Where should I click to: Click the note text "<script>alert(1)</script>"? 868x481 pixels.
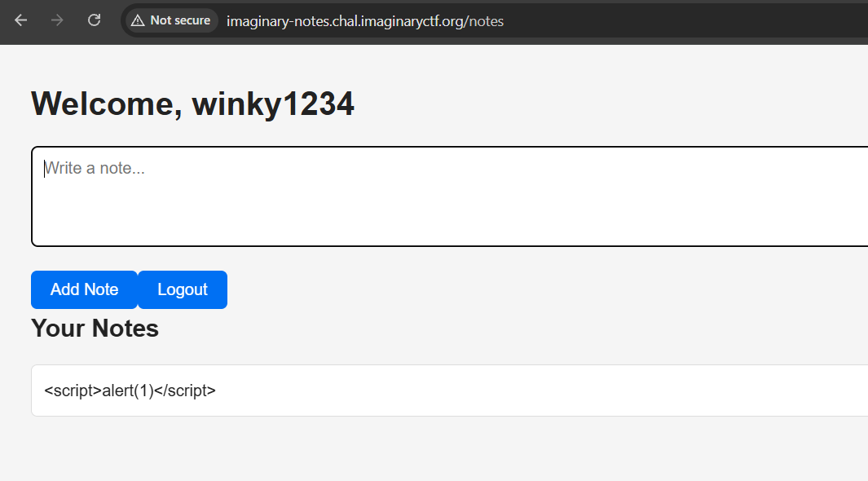click(130, 391)
